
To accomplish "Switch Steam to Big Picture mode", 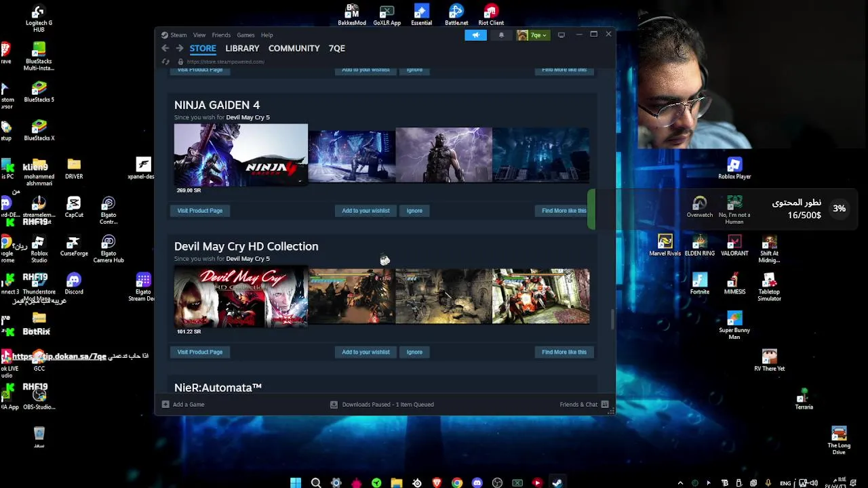I will click(561, 35).
